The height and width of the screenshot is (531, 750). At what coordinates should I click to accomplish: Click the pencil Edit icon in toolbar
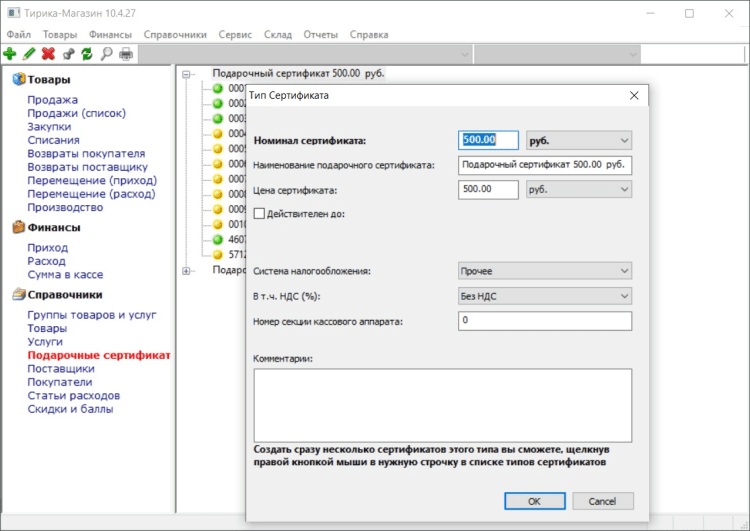(29, 54)
